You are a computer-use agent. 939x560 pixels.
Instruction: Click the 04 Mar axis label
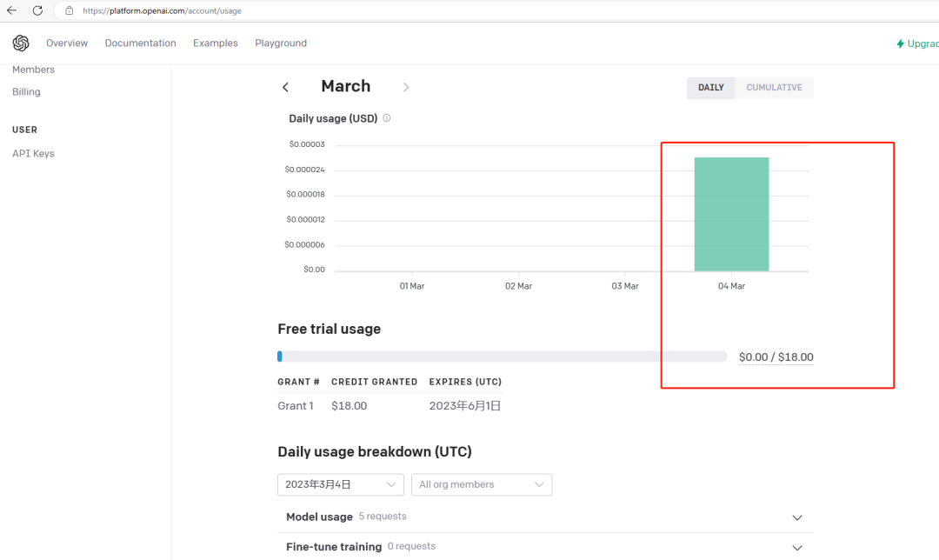tap(731, 286)
